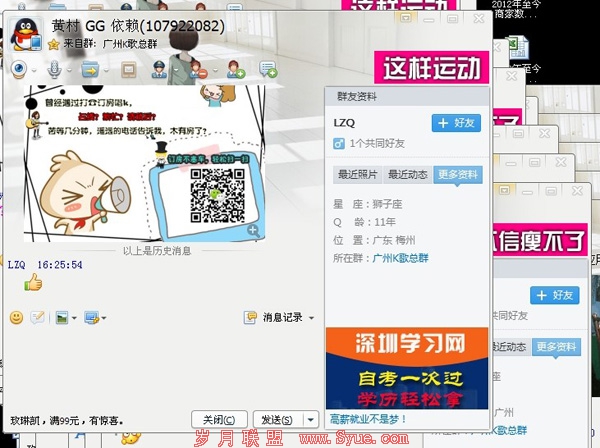Screen dimensions: 600x448
Task: Expand the block user dropdown arrow
Action: (x=215, y=71)
